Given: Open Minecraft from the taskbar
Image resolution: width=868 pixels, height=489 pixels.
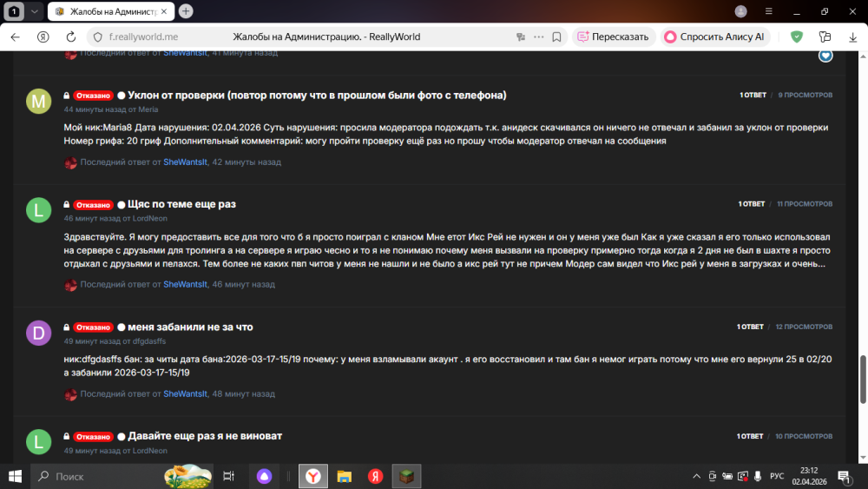Looking at the screenshot, I should point(406,476).
